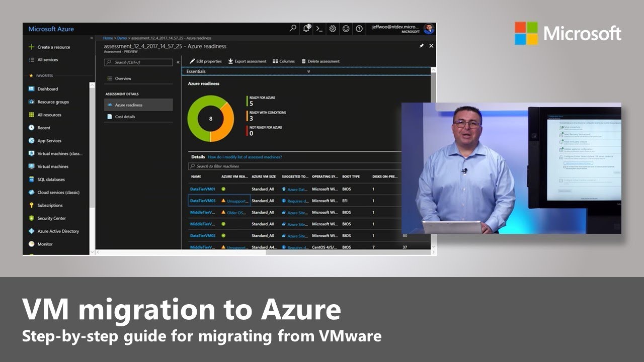This screenshot has width=644, height=362.
Task: Collapse the left favorites sidebar chevron
Action: pos(92,38)
